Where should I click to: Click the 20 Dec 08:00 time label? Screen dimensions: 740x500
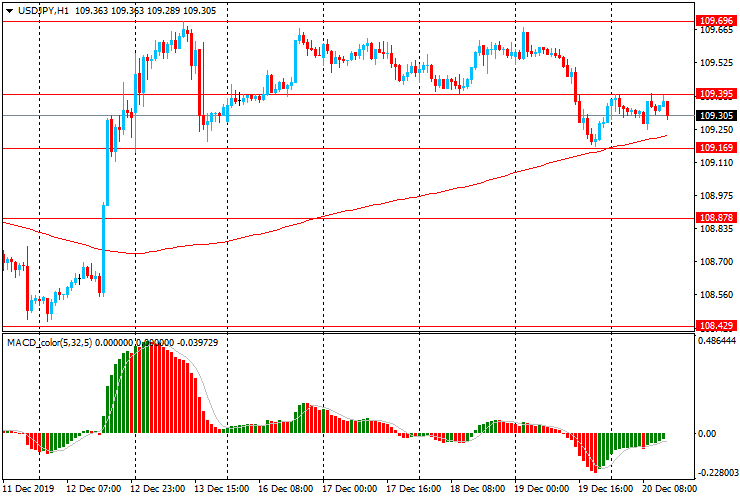669,488
